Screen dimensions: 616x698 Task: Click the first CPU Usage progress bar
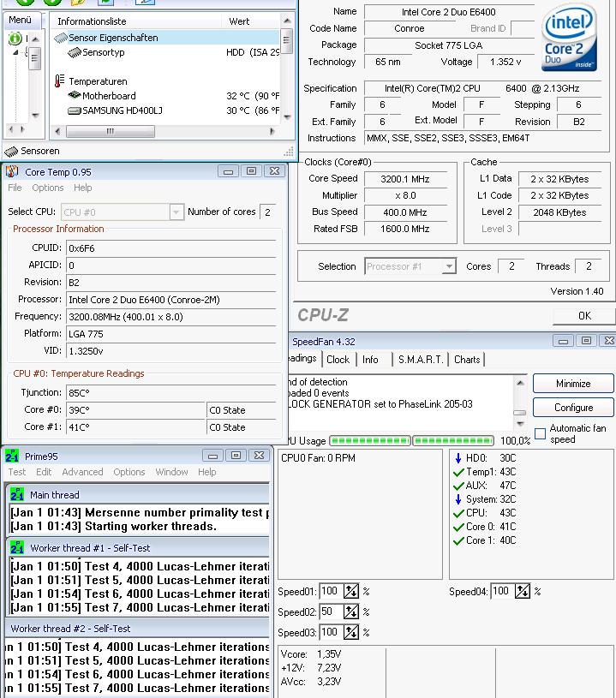coord(370,441)
